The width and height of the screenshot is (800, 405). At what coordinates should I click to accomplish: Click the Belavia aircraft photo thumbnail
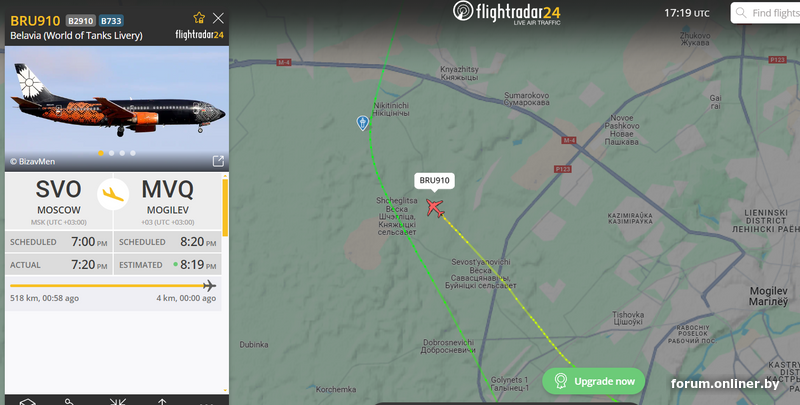tap(117, 109)
